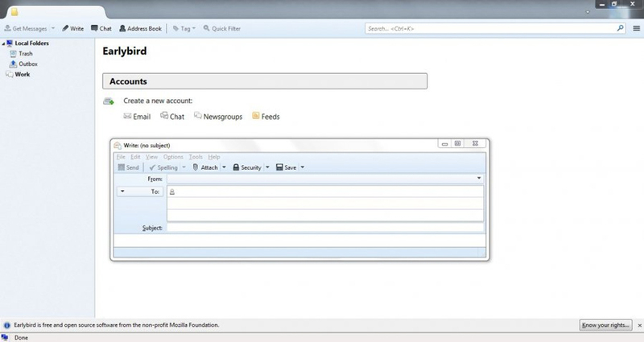
Task: Create a new Chat account
Action: click(172, 117)
